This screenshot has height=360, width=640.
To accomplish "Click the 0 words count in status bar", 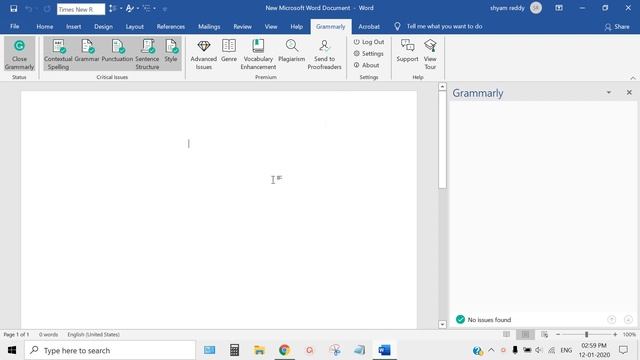I will (x=48, y=334).
